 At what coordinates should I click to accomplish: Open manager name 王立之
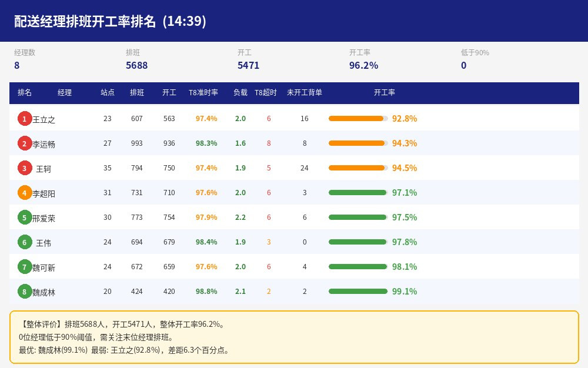coord(44,119)
